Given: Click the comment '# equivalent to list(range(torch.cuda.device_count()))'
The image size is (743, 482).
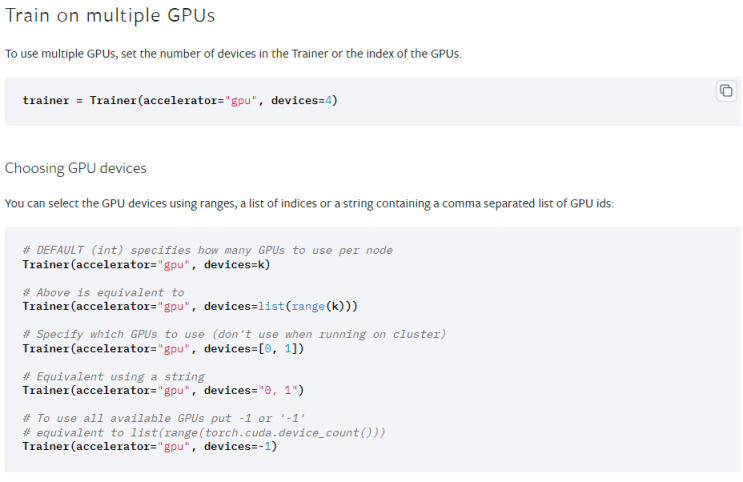Looking at the screenshot, I should point(204,433).
